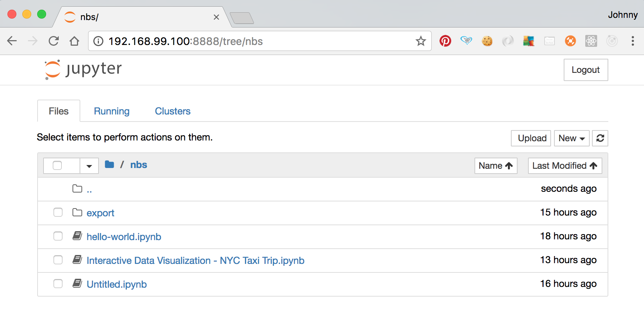Close the nbs/ browser tab
This screenshot has width=644, height=336.
(x=216, y=17)
